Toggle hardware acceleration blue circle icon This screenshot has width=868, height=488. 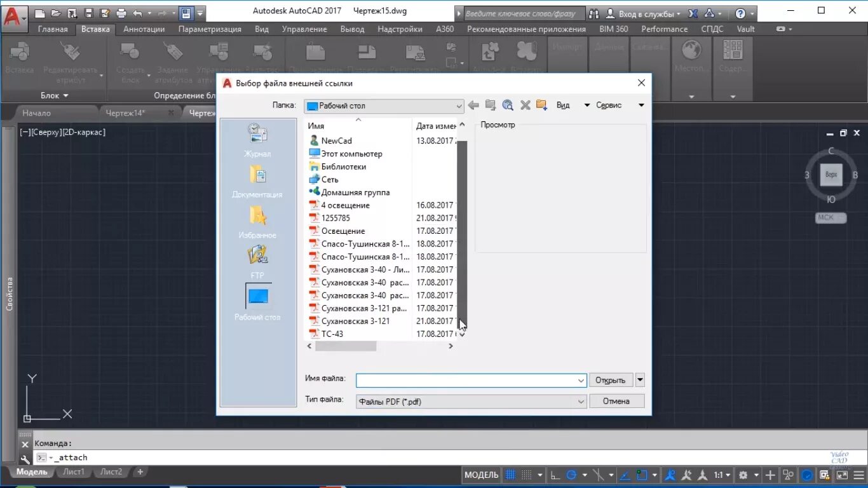806,475
